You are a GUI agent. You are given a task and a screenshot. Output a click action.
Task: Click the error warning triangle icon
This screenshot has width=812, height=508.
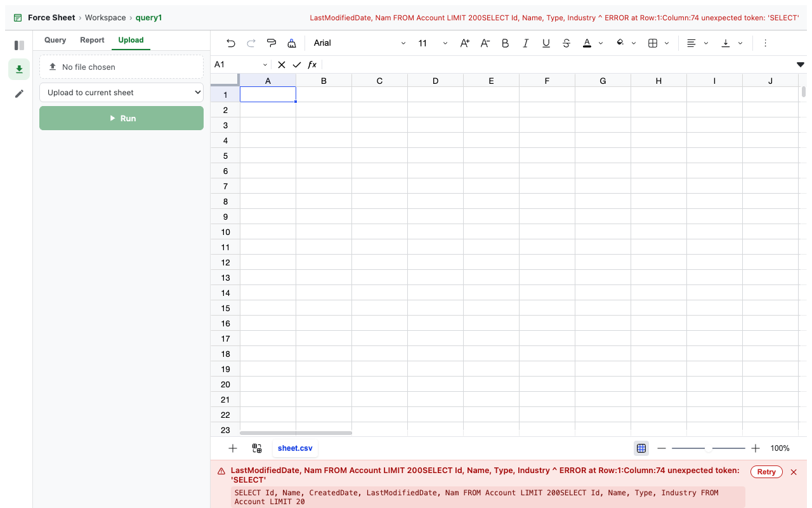(x=221, y=471)
